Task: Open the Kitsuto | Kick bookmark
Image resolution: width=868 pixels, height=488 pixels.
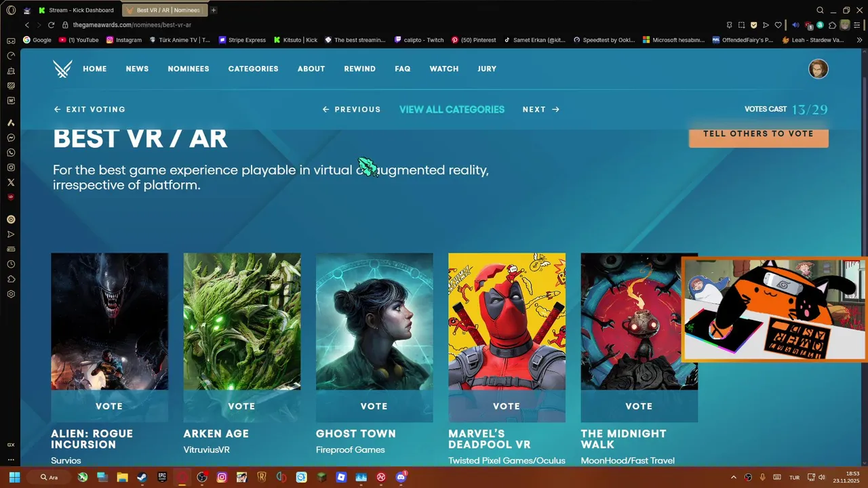Action: click(296, 40)
